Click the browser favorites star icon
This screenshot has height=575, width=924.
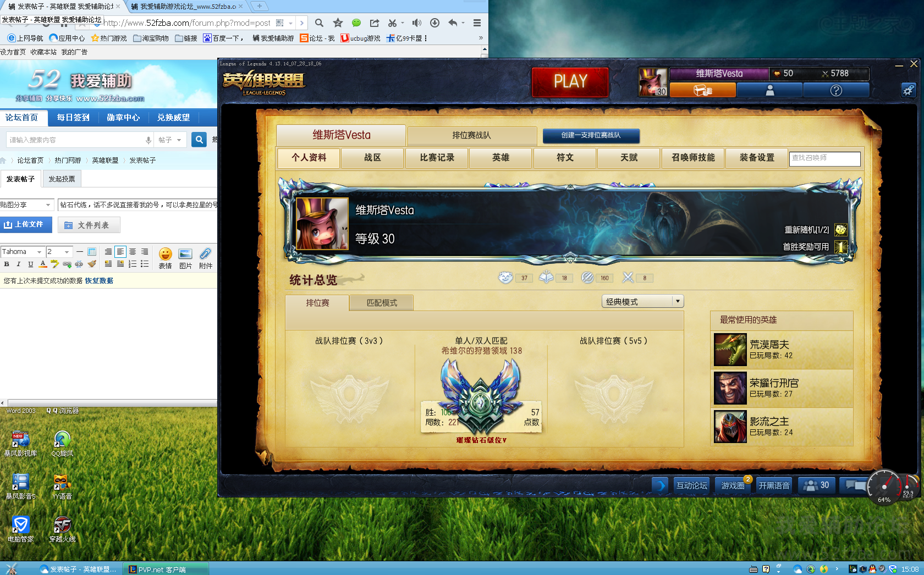pyautogui.click(x=338, y=23)
